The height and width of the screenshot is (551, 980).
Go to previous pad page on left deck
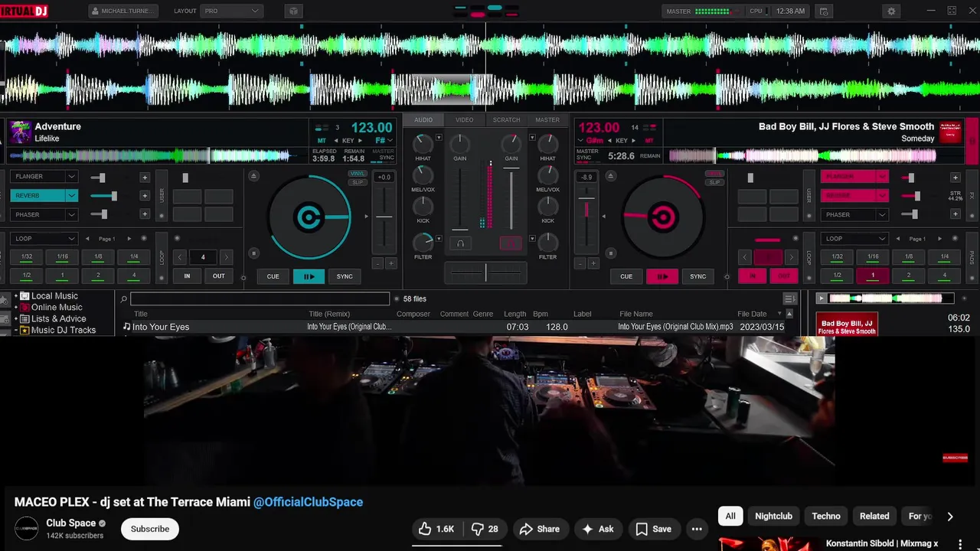87,239
